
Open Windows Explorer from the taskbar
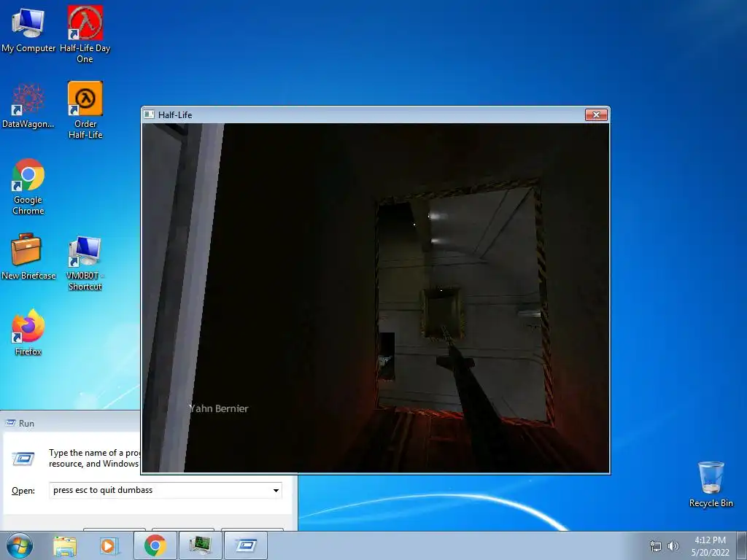pos(64,545)
